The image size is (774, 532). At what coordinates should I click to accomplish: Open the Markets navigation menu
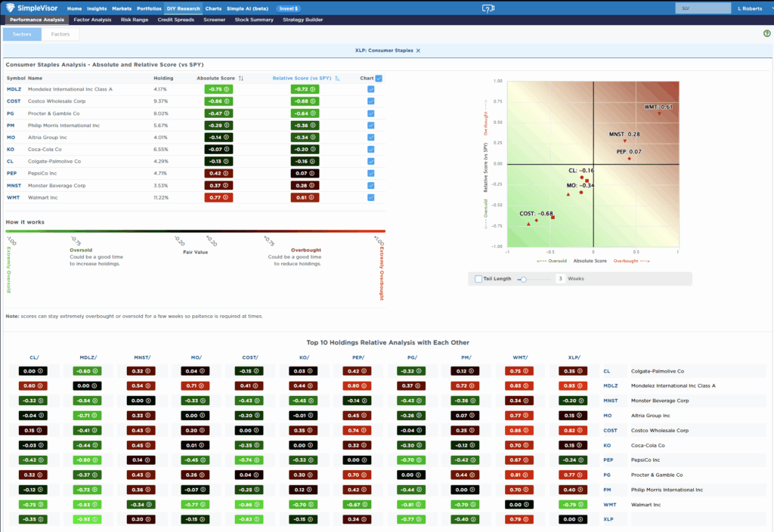tap(121, 8)
